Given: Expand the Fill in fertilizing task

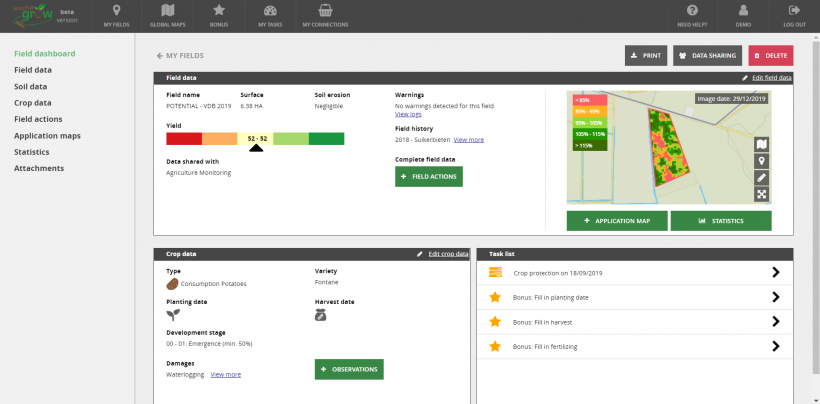Looking at the screenshot, I should pos(776,347).
